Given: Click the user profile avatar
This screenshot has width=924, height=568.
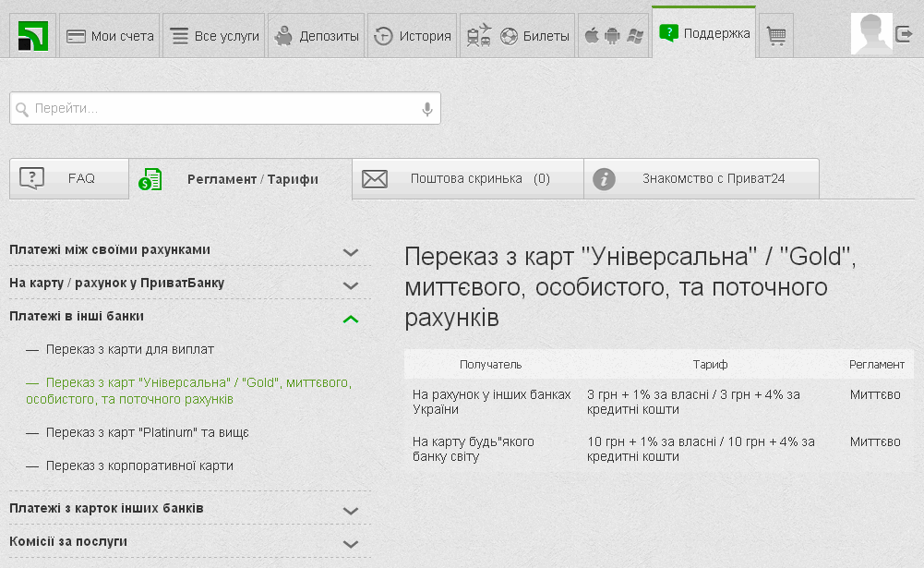Looking at the screenshot, I should (x=870, y=34).
